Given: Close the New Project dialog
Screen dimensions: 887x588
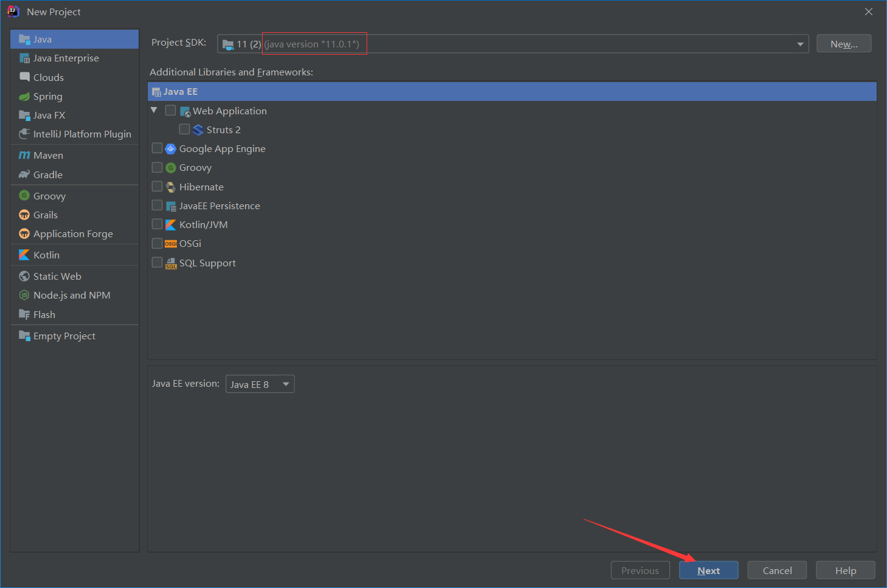Looking at the screenshot, I should pos(869,12).
